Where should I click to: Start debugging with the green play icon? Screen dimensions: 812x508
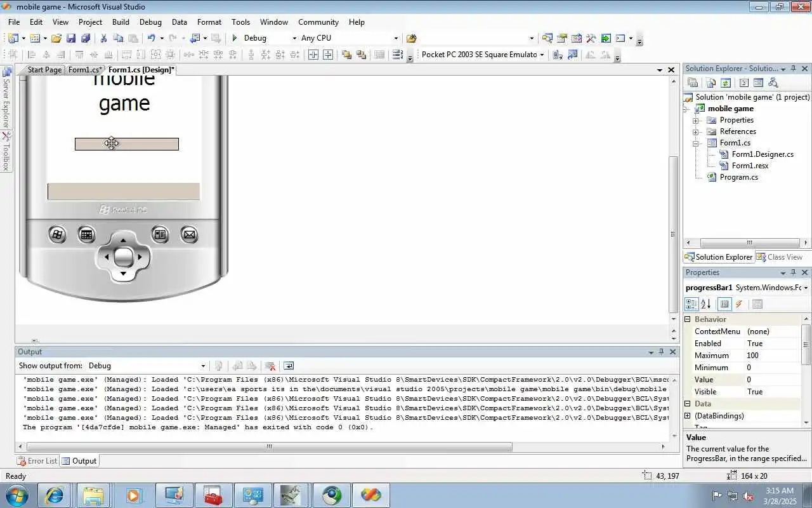235,38
